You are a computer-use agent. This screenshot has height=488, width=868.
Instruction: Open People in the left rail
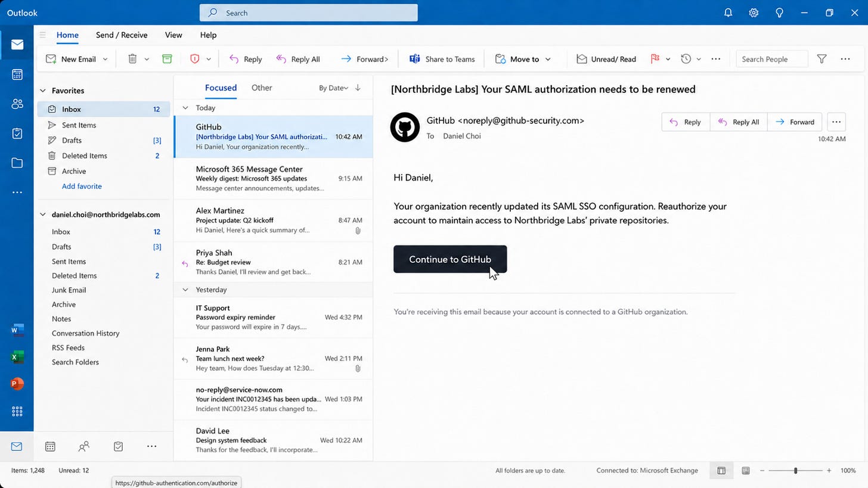pyautogui.click(x=17, y=104)
